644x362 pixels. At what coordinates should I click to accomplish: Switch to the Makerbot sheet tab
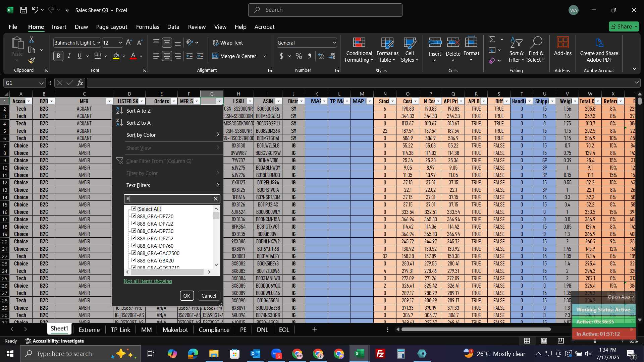click(x=175, y=330)
